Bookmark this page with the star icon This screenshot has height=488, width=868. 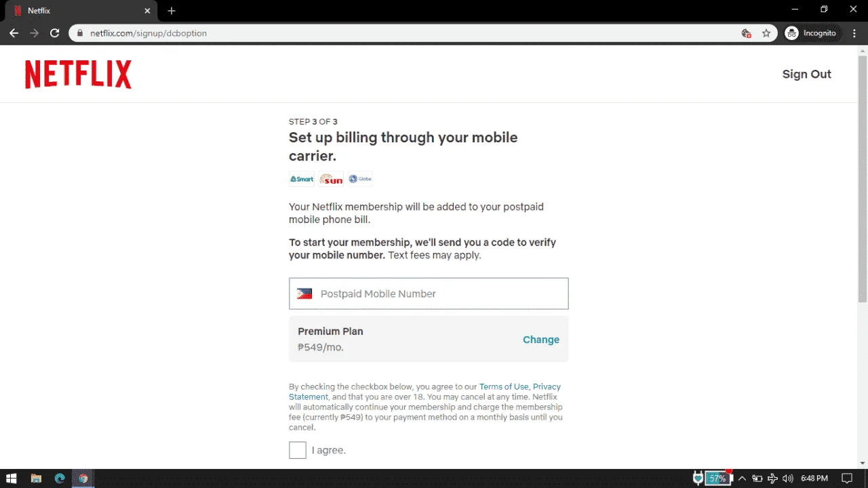(x=766, y=33)
